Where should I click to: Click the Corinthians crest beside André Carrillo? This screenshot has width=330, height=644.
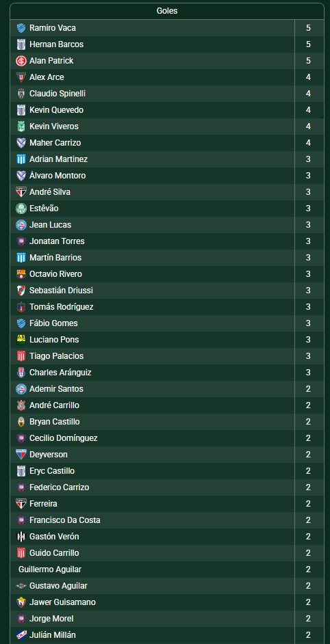tap(21, 405)
